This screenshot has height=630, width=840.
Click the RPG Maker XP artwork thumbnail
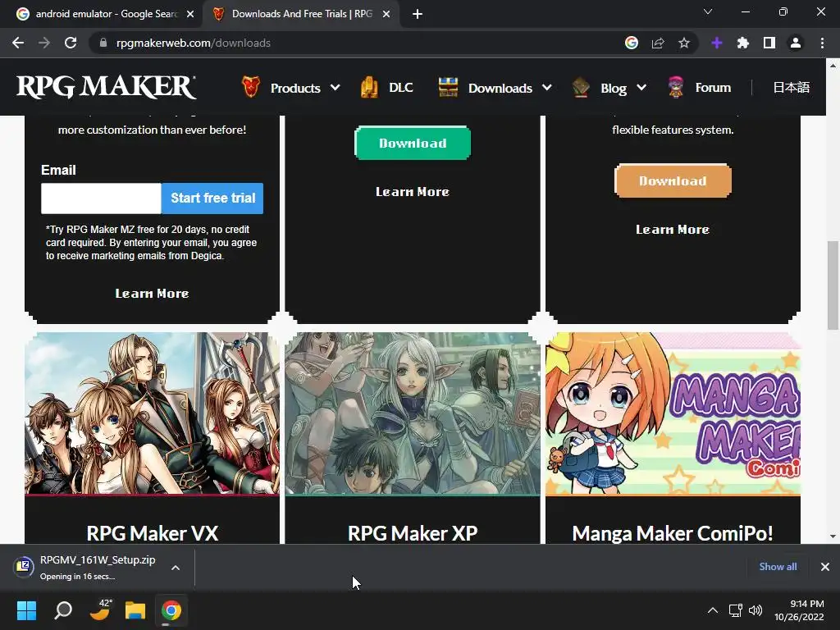point(413,413)
